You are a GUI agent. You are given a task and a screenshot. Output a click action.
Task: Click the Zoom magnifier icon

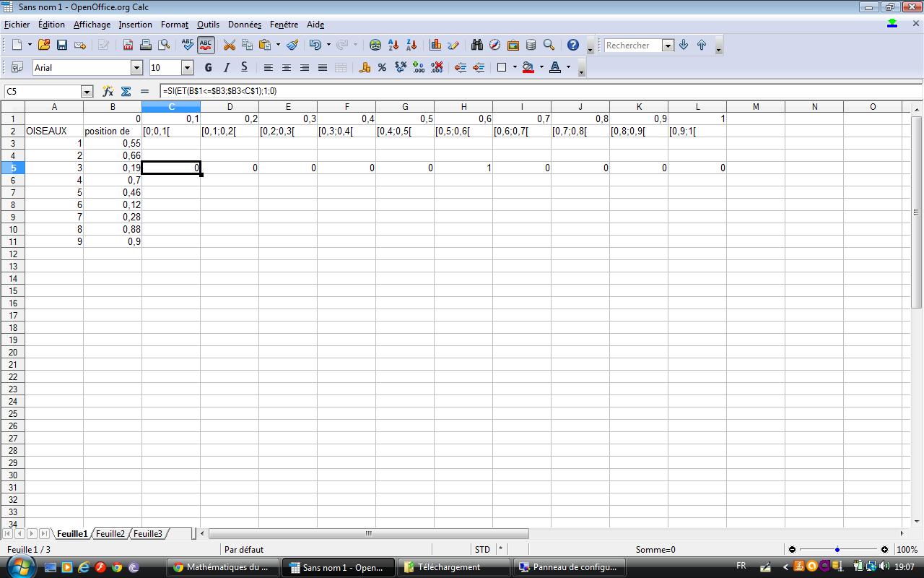tap(549, 45)
